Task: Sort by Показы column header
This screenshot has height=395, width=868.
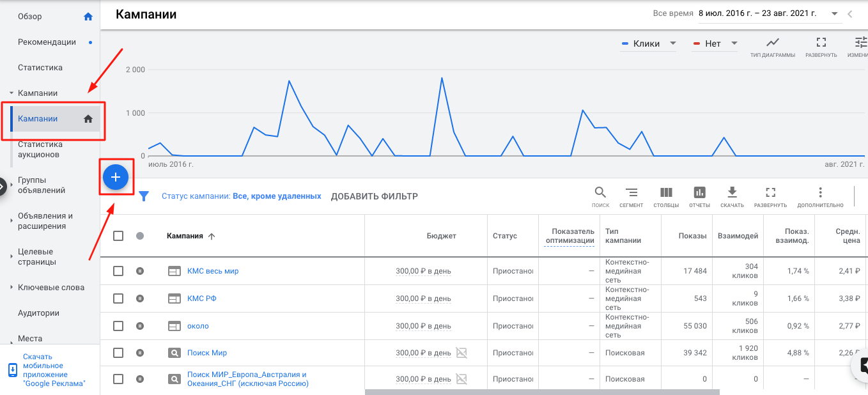Action: click(x=693, y=236)
